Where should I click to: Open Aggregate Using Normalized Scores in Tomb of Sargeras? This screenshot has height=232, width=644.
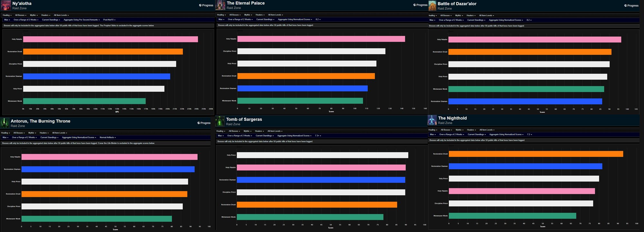tap(294, 136)
